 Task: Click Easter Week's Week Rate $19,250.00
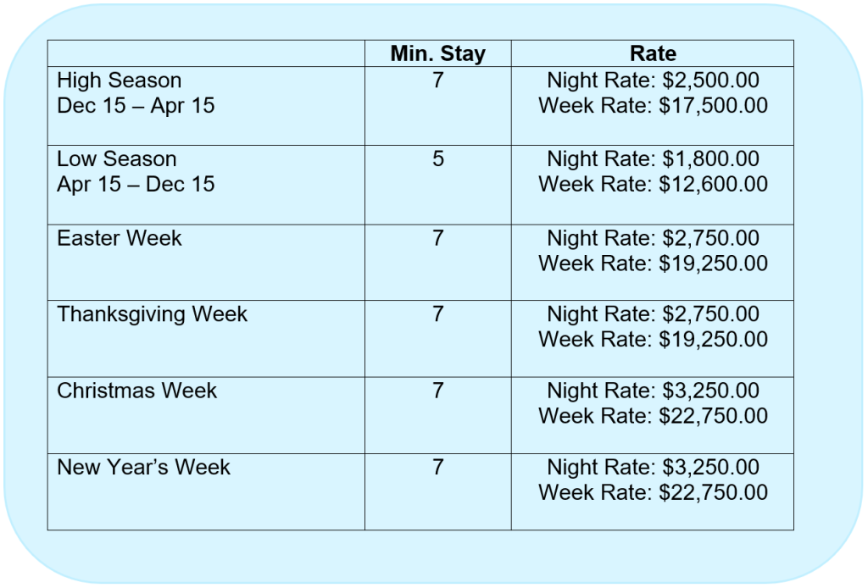coord(654,263)
